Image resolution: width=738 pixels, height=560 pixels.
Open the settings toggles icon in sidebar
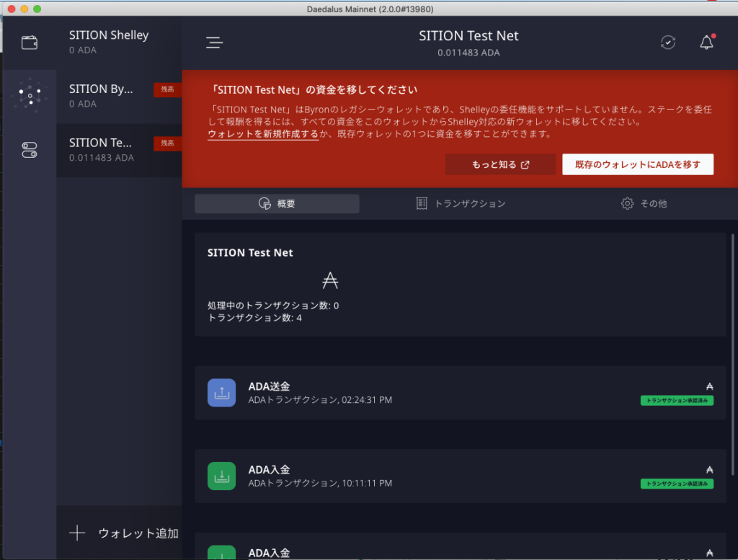(x=30, y=150)
